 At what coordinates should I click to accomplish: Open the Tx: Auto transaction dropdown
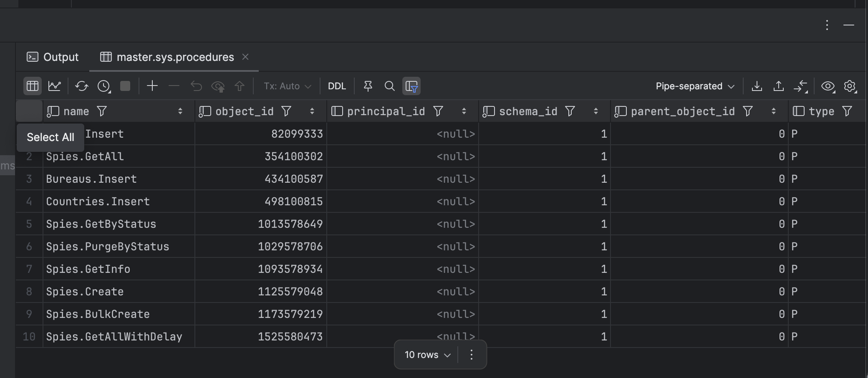point(287,86)
